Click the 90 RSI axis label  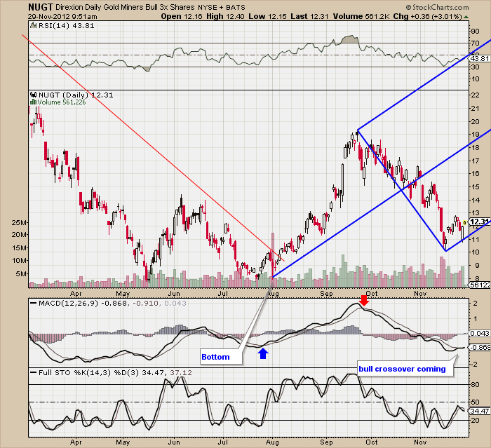pyautogui.click(x=475, y=31)
